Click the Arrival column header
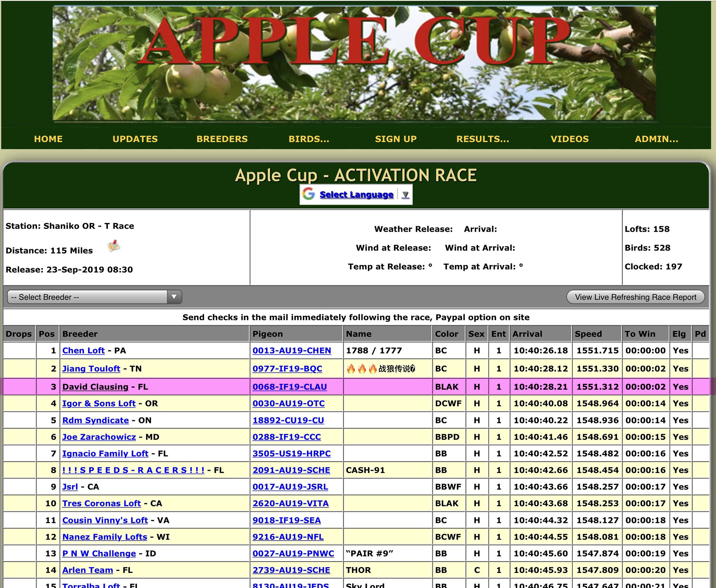716x588 pixels. [527, 334]
